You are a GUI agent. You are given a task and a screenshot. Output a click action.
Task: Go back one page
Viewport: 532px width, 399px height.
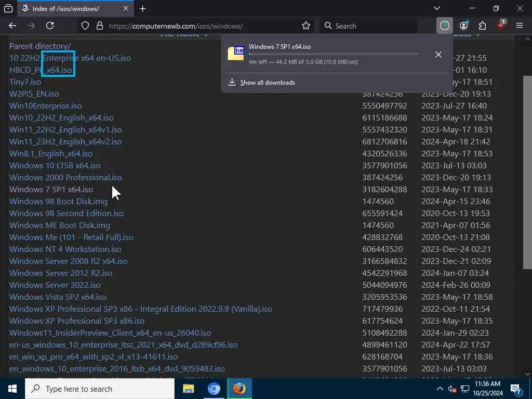pyautogui.click(x=12, y=26)
